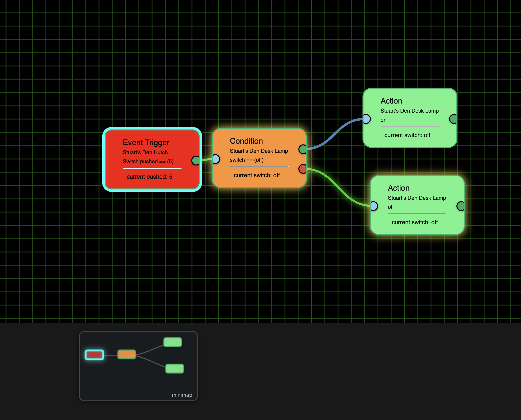Click the lower green node in the minimap

174,368
